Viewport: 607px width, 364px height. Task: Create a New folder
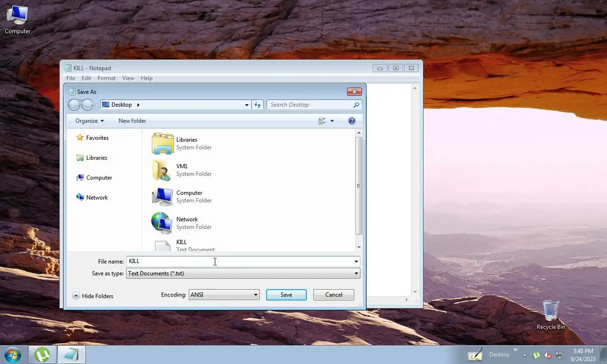click(132, 121)
